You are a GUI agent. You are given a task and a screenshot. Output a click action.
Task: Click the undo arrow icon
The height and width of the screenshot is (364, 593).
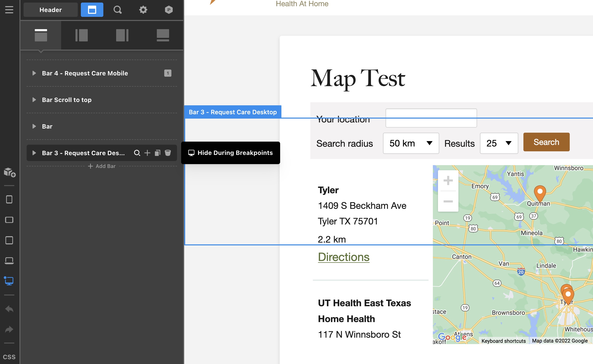tap(9, 309)
